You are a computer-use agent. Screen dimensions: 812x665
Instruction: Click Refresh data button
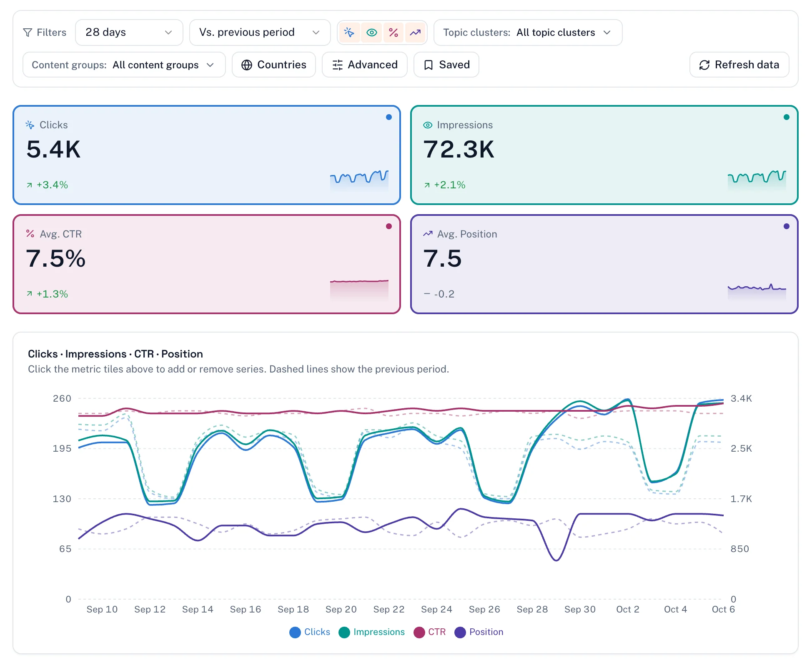pos(739,65)
